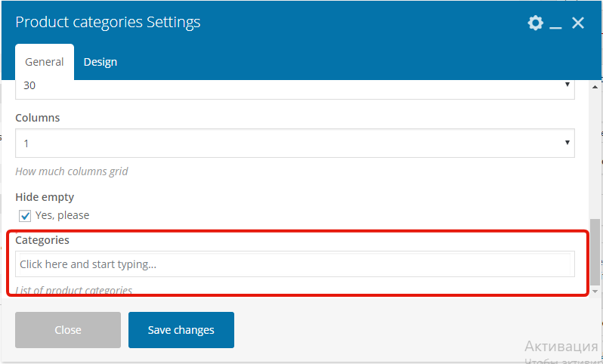
Task: Click the scrollbar down arrow
Action: click(595, 291)
